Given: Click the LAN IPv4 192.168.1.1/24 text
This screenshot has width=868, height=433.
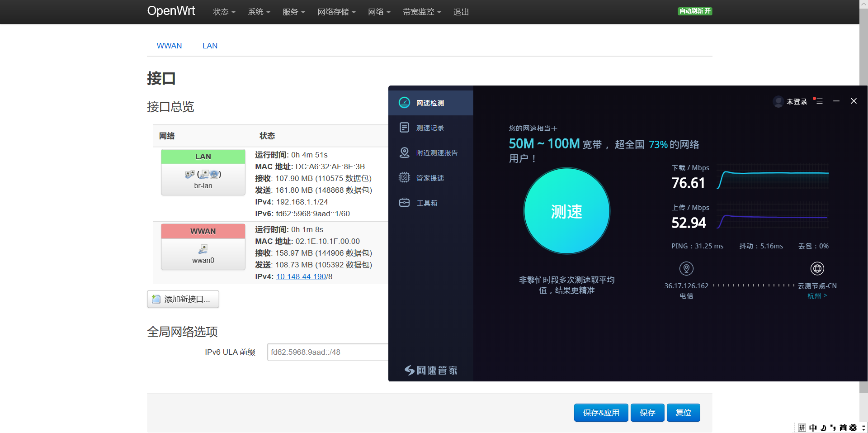Looking at the screenshot, I should pyautogui.click(x=302, y=202).
